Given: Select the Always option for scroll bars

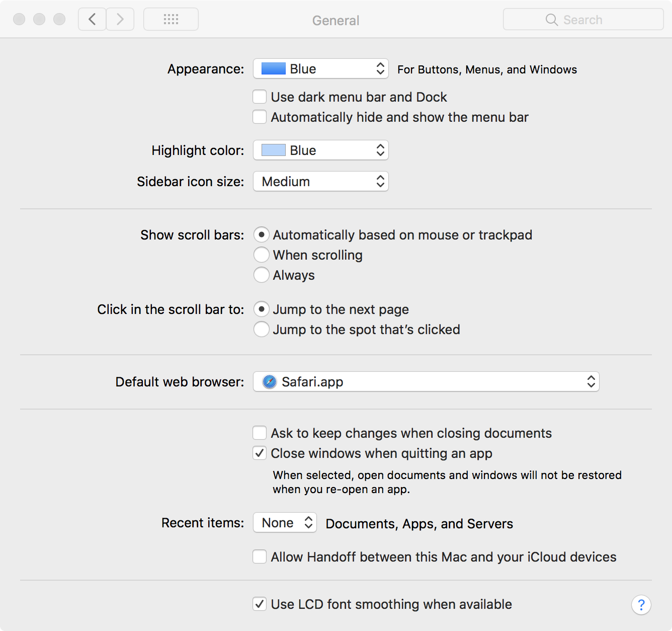Looking at the screenshot, I should tap(262, 275).
